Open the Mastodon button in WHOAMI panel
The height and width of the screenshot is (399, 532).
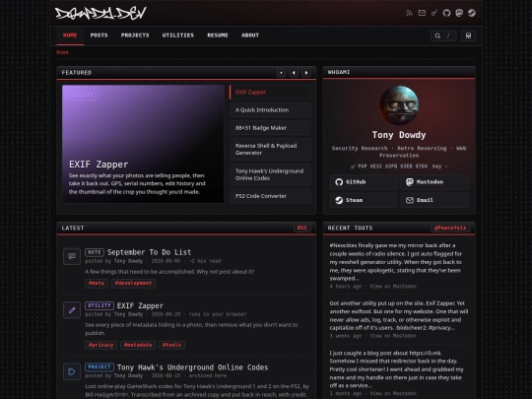pyautogui.click(x=434, y=182)
